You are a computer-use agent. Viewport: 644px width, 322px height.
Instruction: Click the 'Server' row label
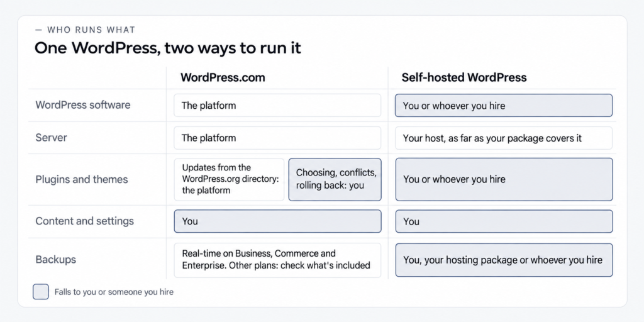(x=52, y=138)
